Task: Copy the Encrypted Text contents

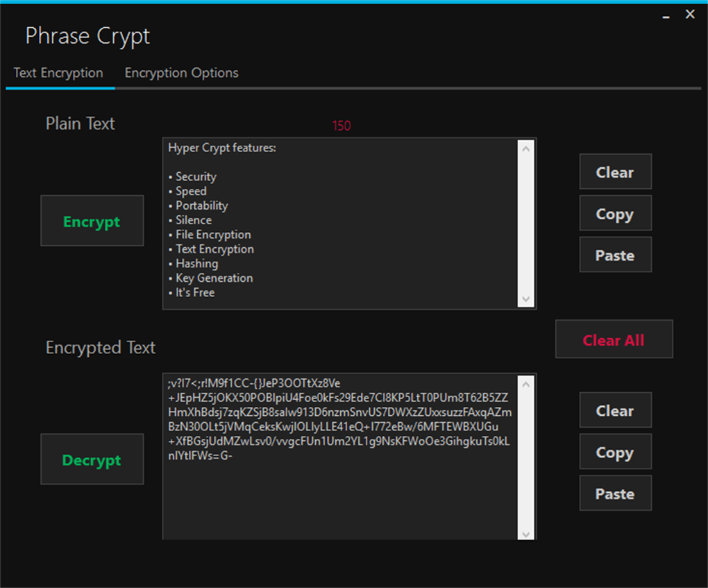Action: tap(616, 452)
